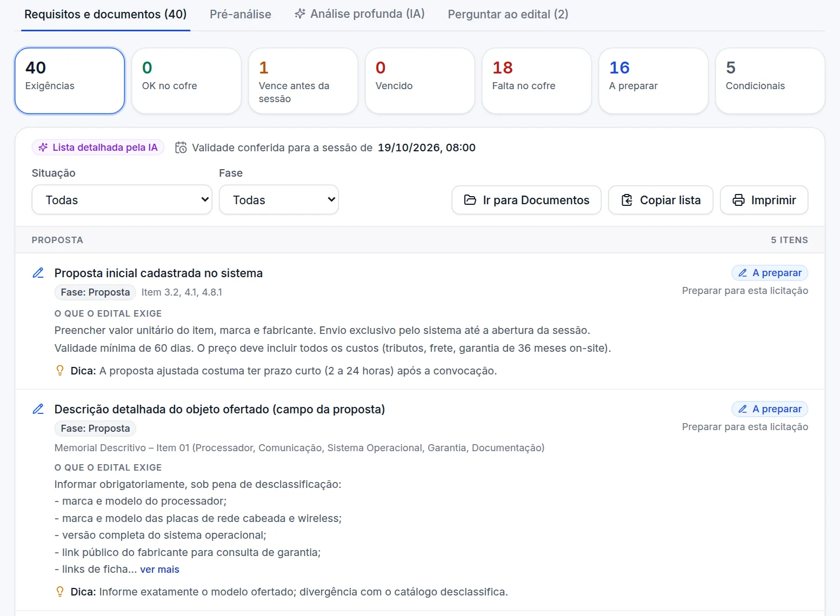Screen dimensions: 840x616
Task: Click A preparar badge on Descrição detalhada row
Action: click(x=770, y=409)
